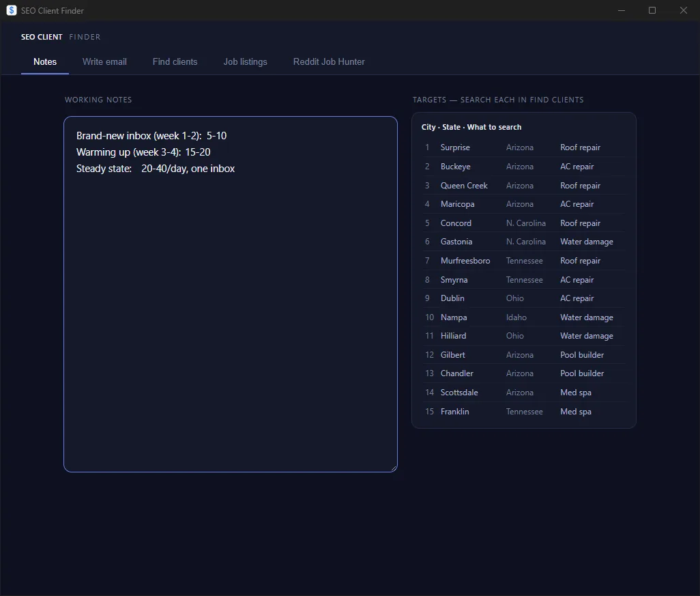
Task: Select the Reddit Job Hunter tab
Action: pos(329,61)
